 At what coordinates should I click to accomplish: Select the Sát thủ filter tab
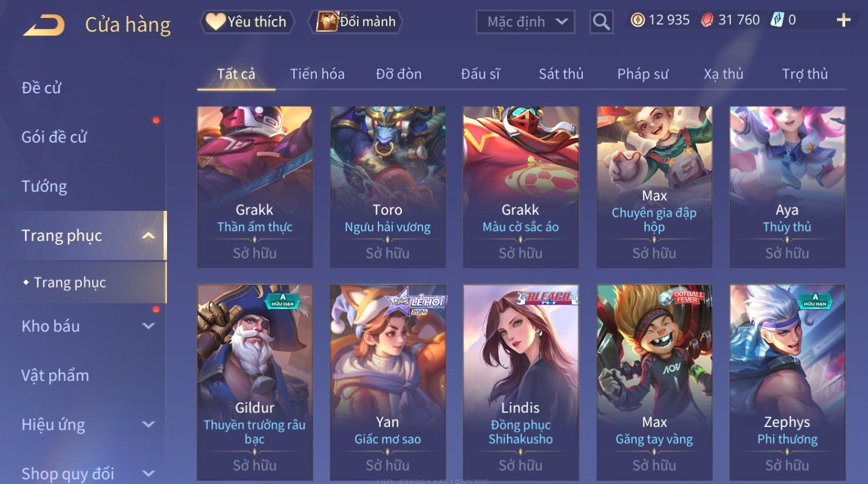coord(561,74)
